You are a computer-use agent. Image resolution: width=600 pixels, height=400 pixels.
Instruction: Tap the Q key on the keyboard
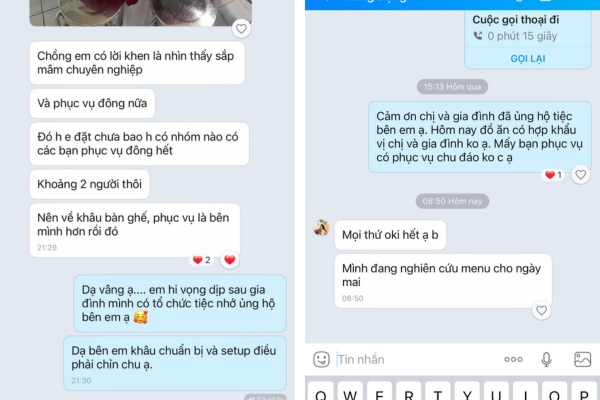(321, 391)
